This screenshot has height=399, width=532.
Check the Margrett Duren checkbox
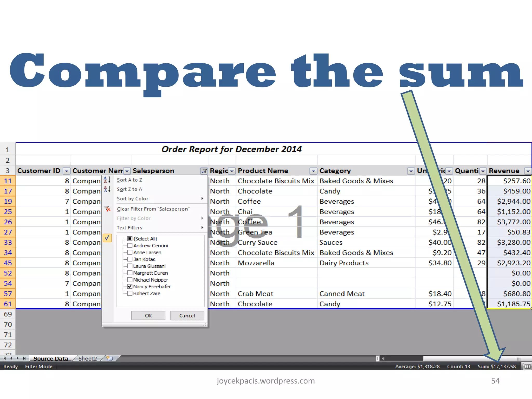pyautogui.click(x=130, y=273)
